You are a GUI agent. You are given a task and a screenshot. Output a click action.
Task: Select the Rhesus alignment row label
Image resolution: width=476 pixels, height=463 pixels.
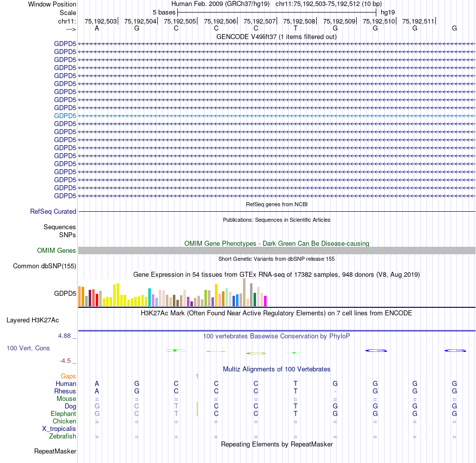click(x=65, y=391)
